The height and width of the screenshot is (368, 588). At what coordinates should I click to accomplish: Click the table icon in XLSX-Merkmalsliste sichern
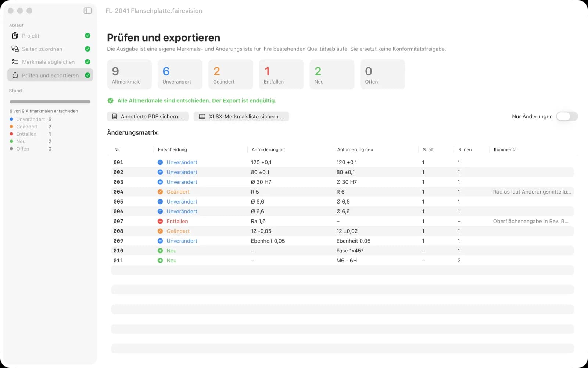202,116
